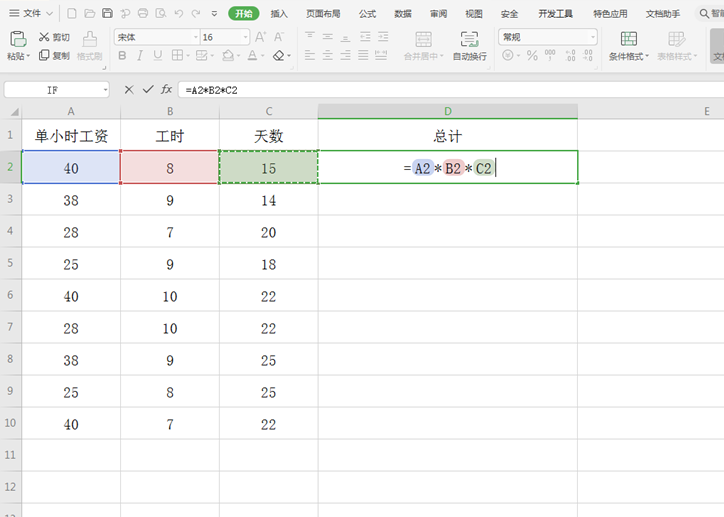
Task: Align text right
Action: 345,56
